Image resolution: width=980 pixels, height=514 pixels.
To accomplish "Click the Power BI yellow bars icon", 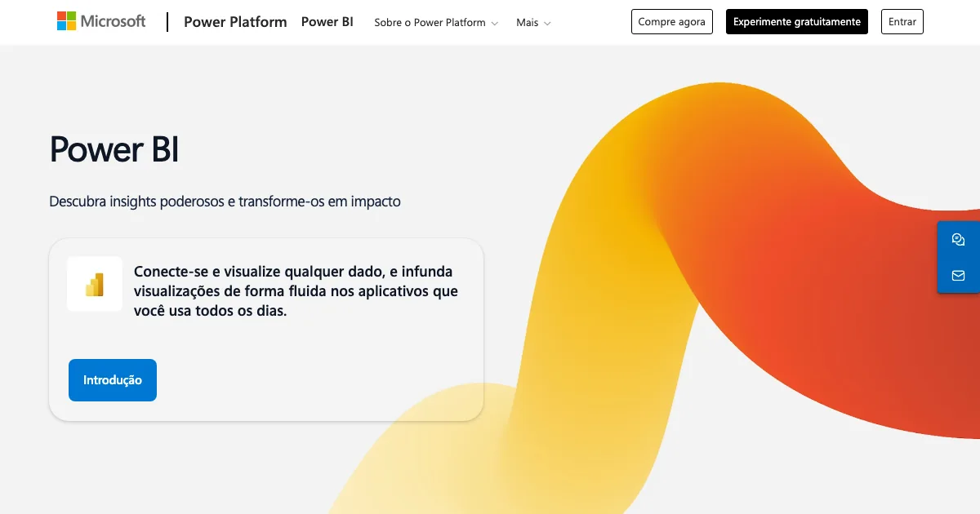I will (x=95, y=284).
